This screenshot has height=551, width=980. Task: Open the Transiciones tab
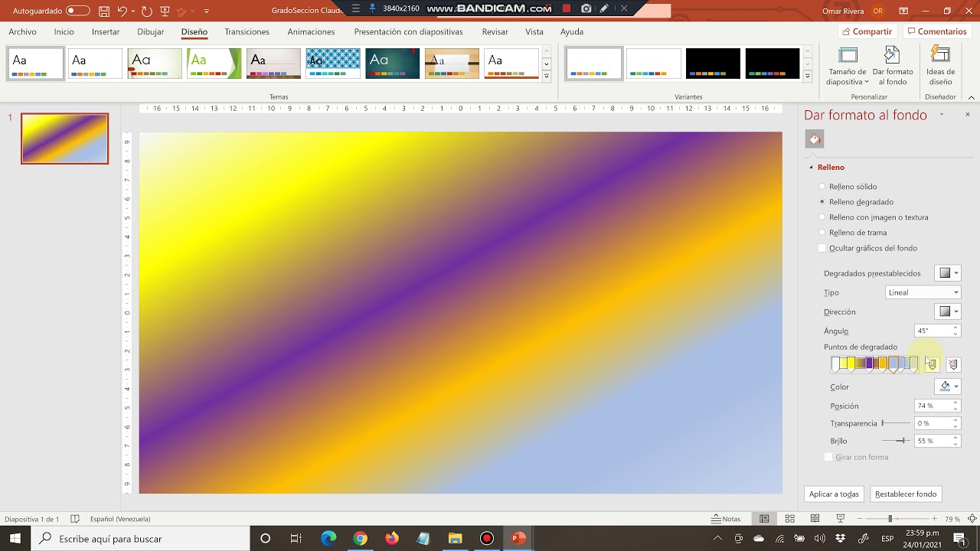247,32
